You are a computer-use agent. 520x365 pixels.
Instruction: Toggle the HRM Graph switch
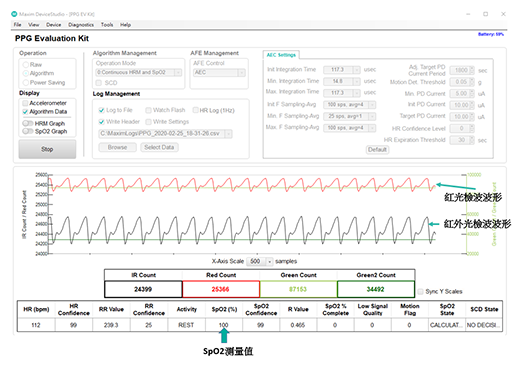tap(28, 123)
